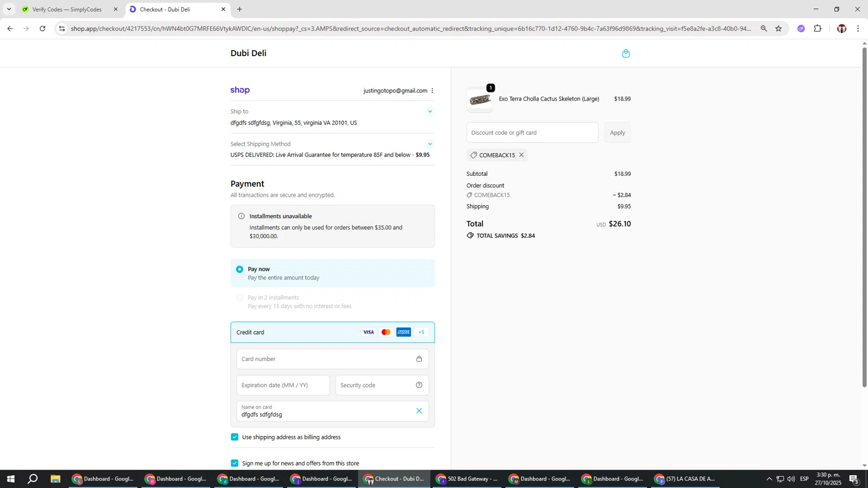Viewport: 868px width, 488px height.
Task: Open the notification center
Action: tap(854, 479)
